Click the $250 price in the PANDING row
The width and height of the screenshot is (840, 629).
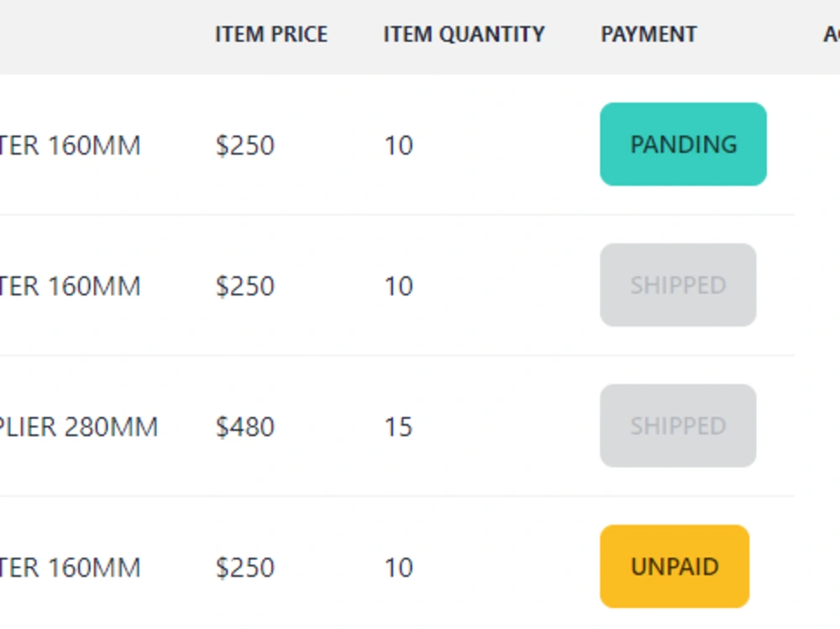click(244, 145)
